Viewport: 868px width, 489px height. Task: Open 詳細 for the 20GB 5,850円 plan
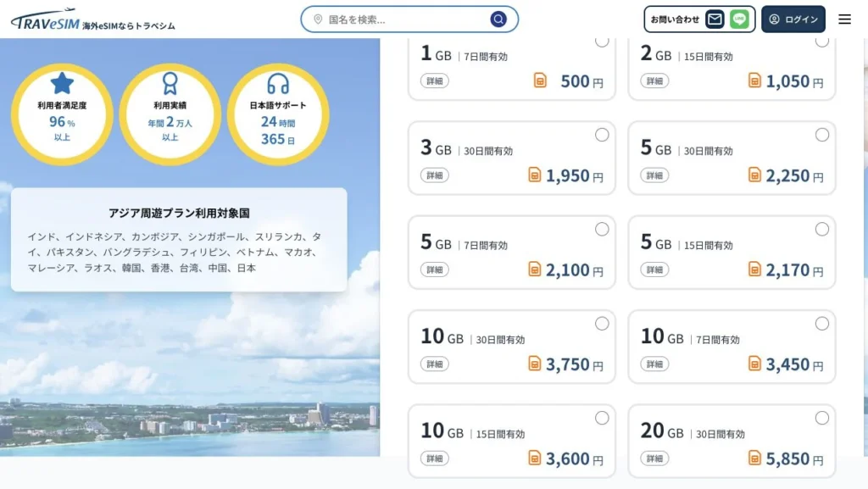pyautogui.click(x=654, y=458)
